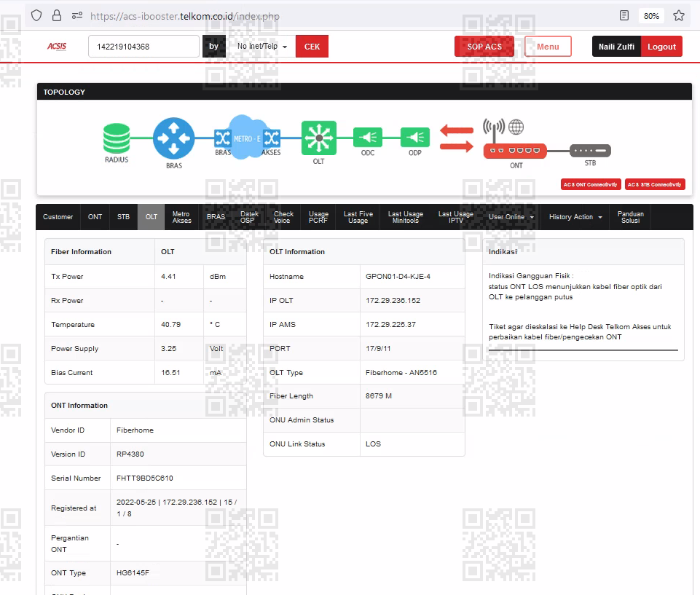700x595 pixels.
Task: Click the ACSIS logo
Action: point(57,47)
